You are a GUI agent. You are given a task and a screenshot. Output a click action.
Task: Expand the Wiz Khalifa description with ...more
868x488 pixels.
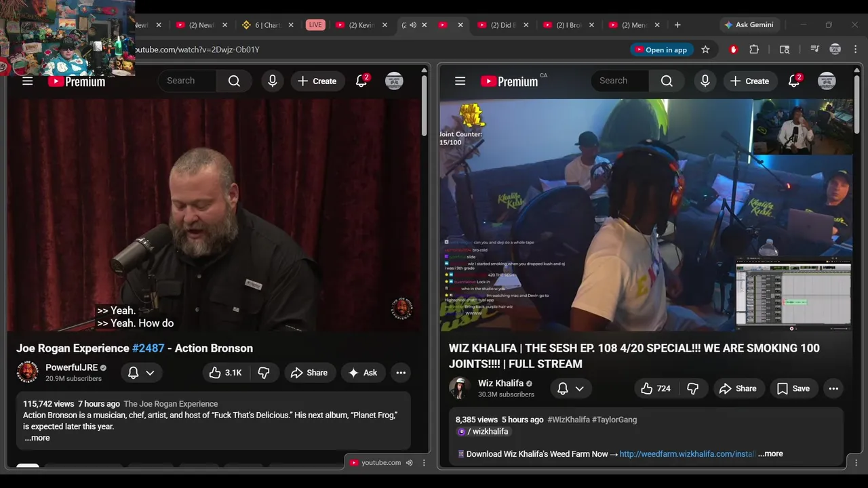coord(770,453)
